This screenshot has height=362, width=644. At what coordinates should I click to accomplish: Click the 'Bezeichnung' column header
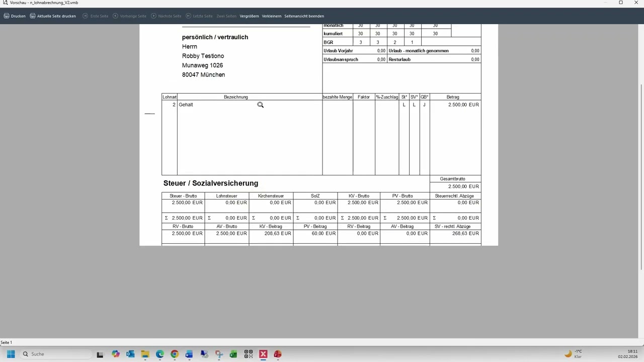coord(235,97)
